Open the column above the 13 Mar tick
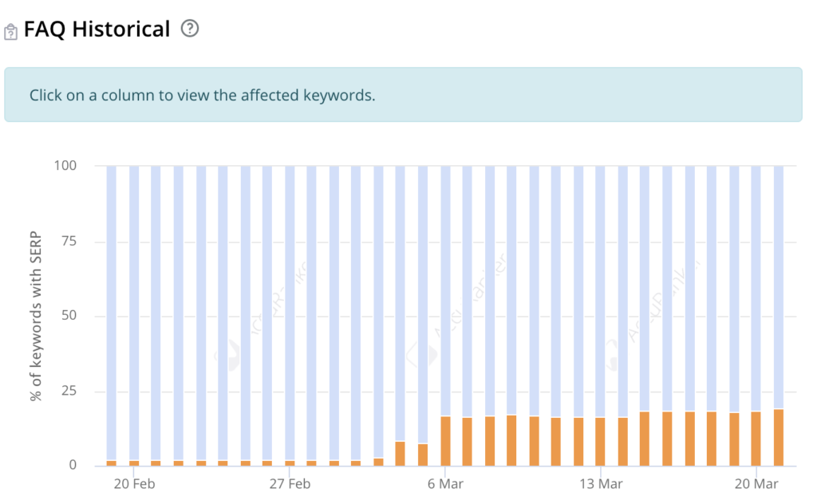The height and width of the screenshot is (504, 817). [x=600, y=316]
